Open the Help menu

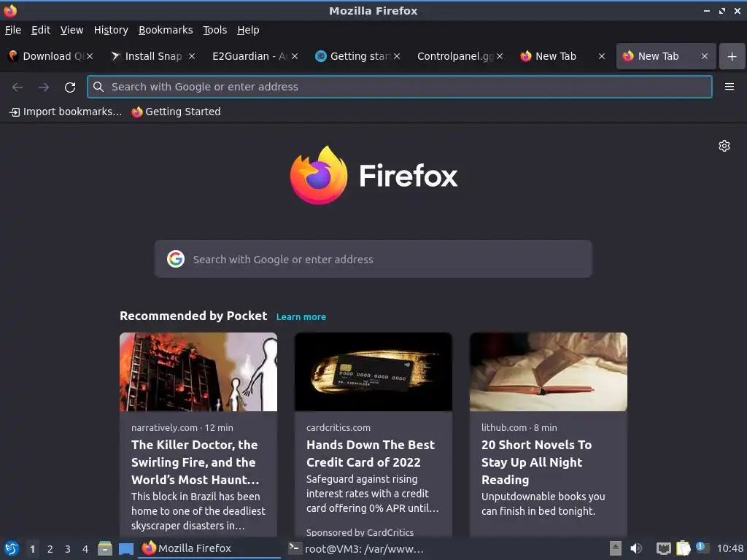(248, 30)
